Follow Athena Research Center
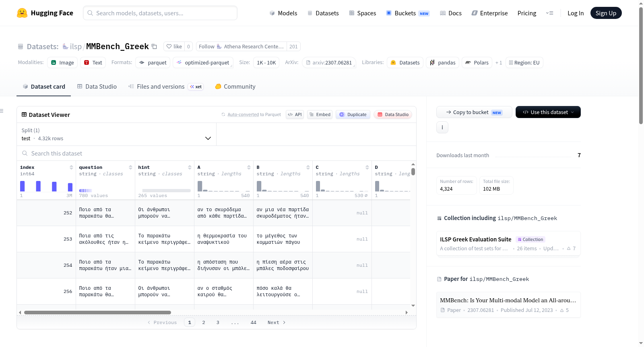Screen dimensions: 644x347 coord(241,46)
